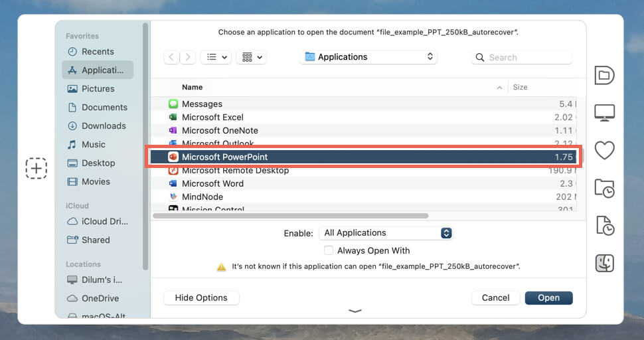Image resolution: width=644 pixels, height=340 pixels.
Task: Sort by the Name column header
Action: pyautogui.click(x=193, y=88)
